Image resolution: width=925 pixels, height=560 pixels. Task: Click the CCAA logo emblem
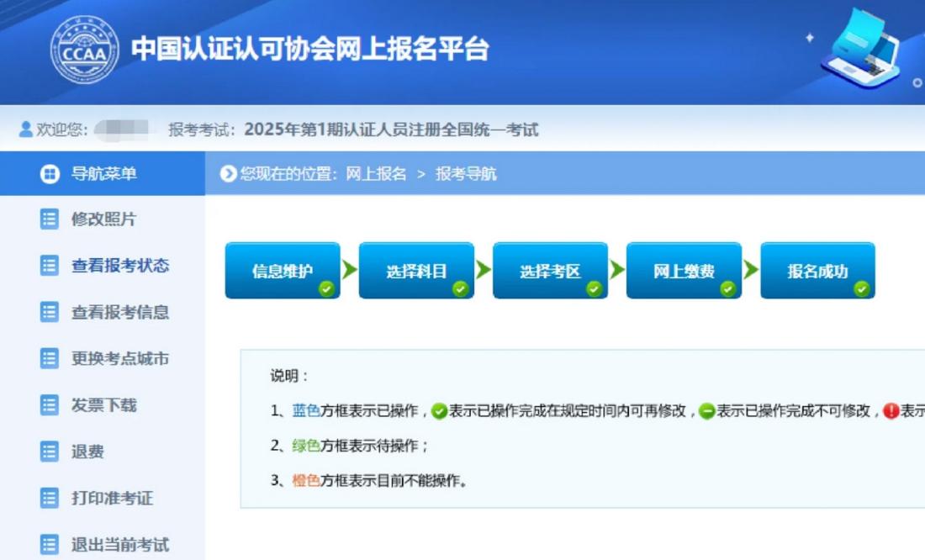(x=84, y=50)
